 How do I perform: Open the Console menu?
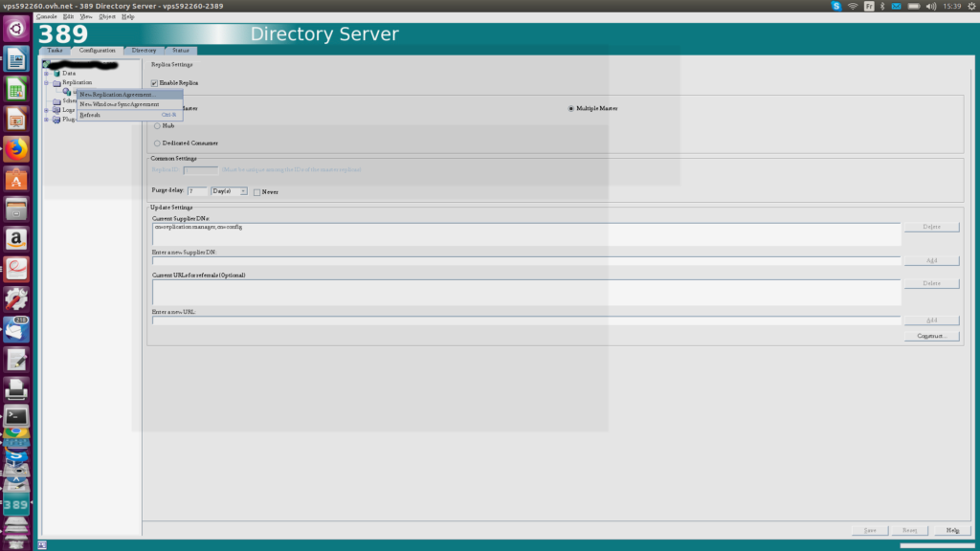point(46,17)
